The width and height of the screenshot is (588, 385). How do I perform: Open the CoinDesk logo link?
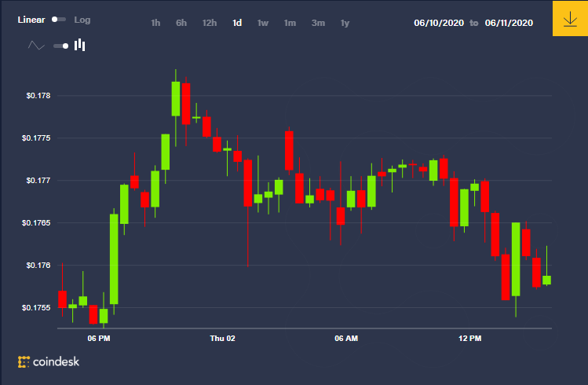pos(49,361)
